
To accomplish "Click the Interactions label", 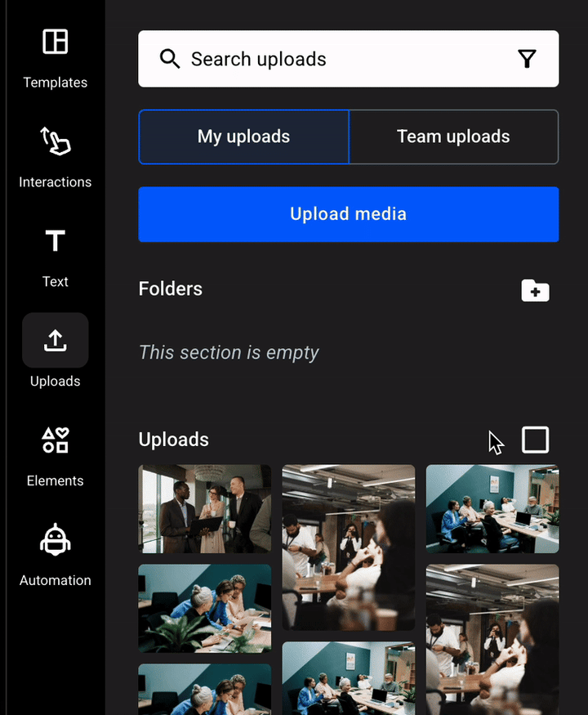I will point(56,182).
